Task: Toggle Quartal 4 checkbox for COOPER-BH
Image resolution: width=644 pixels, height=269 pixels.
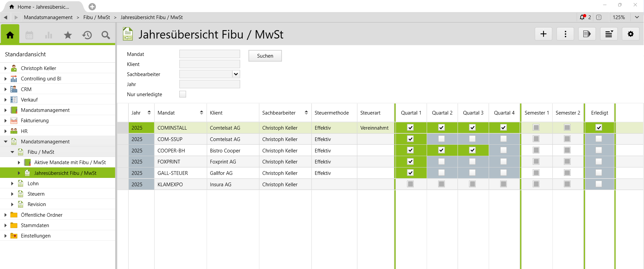Action: click(504, 150)
